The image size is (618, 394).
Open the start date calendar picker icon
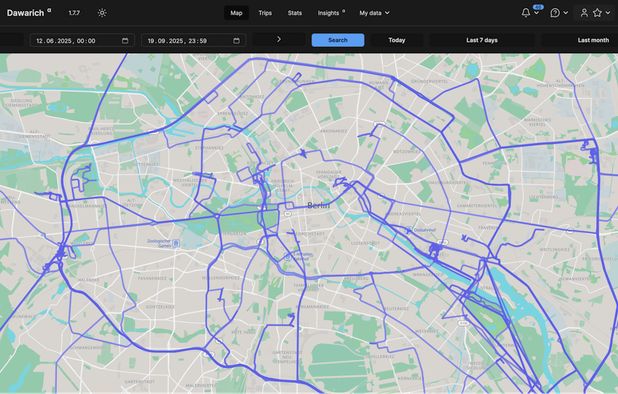click(125, 41)
